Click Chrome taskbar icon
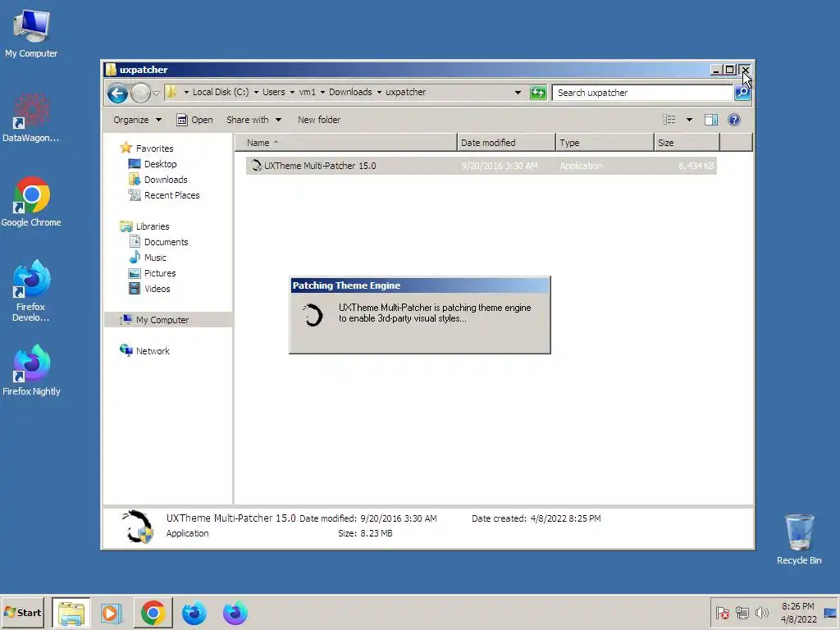Screen dimensions: 840x630 153,613
